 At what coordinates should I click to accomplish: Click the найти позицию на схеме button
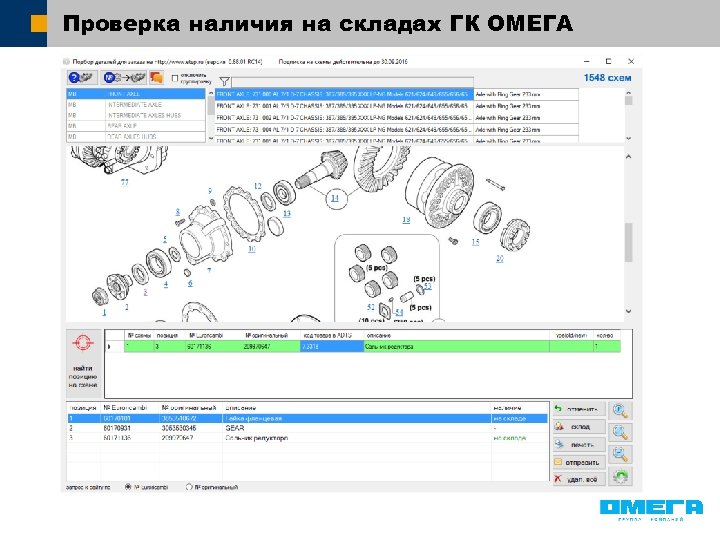click(x=83, y=363)
